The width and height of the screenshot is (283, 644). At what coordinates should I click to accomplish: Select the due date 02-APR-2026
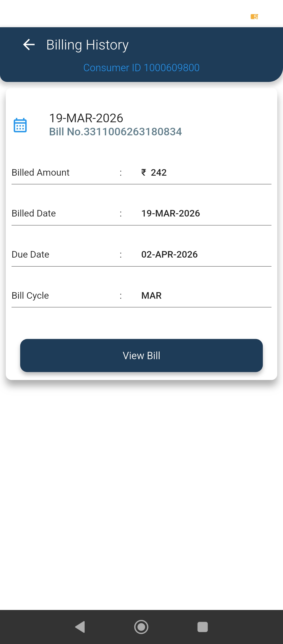tap(170, 254)
